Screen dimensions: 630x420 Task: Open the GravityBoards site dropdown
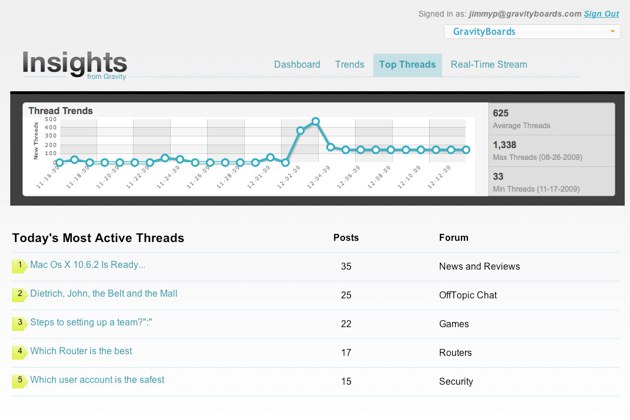tap(533, 32)
